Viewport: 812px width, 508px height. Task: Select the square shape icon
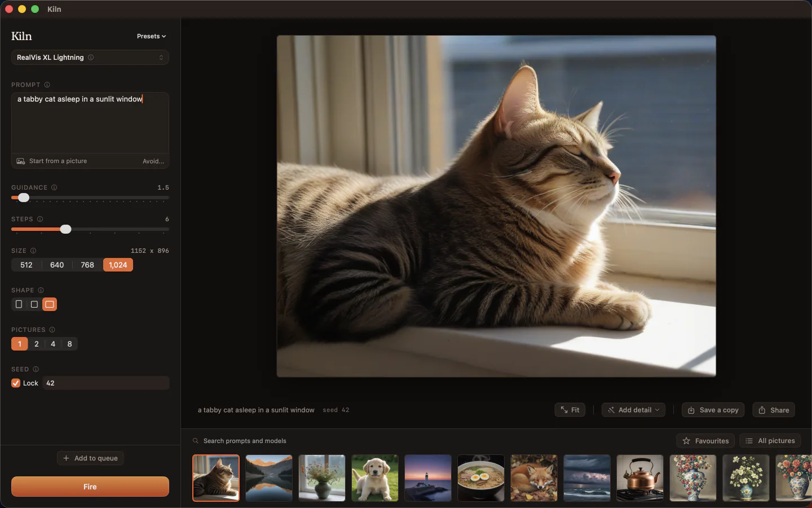pyautogui.click(x=34, y=304)
